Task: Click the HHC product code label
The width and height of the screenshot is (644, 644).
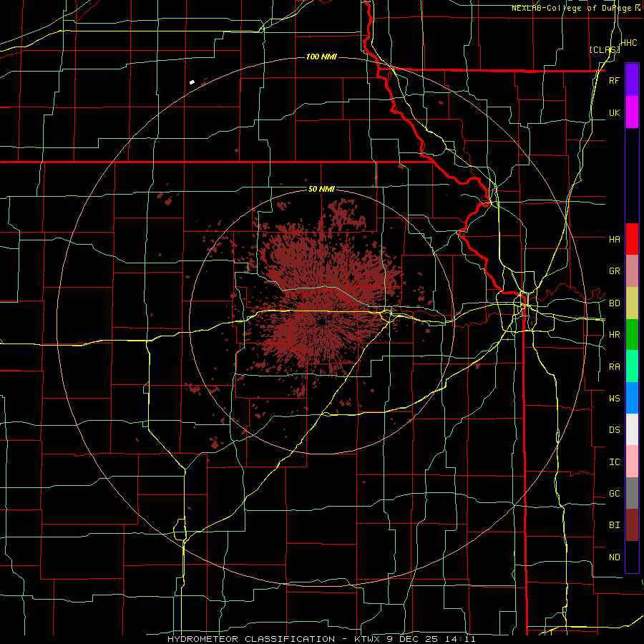Action: 628,43
